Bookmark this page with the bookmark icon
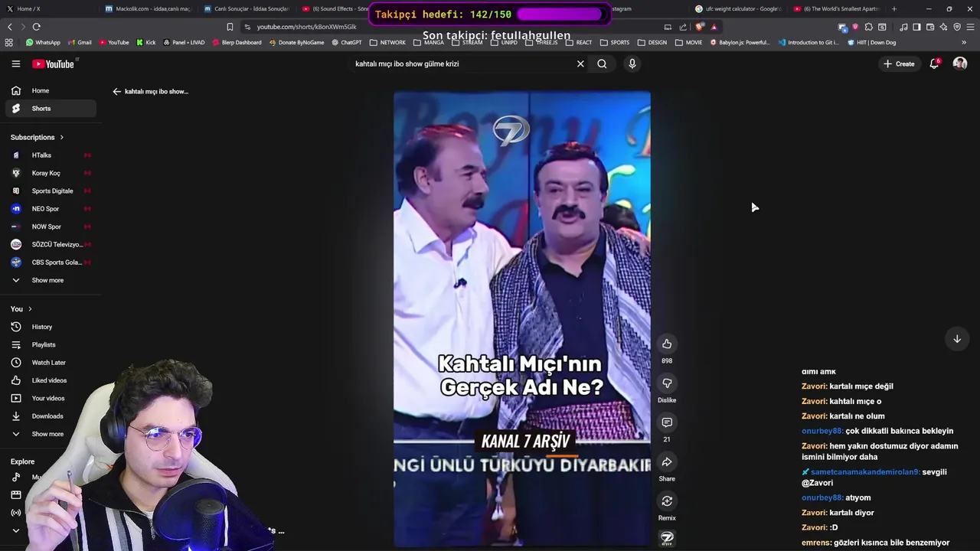The height and width of the screenshot is (551, 980). coord(230,27)
